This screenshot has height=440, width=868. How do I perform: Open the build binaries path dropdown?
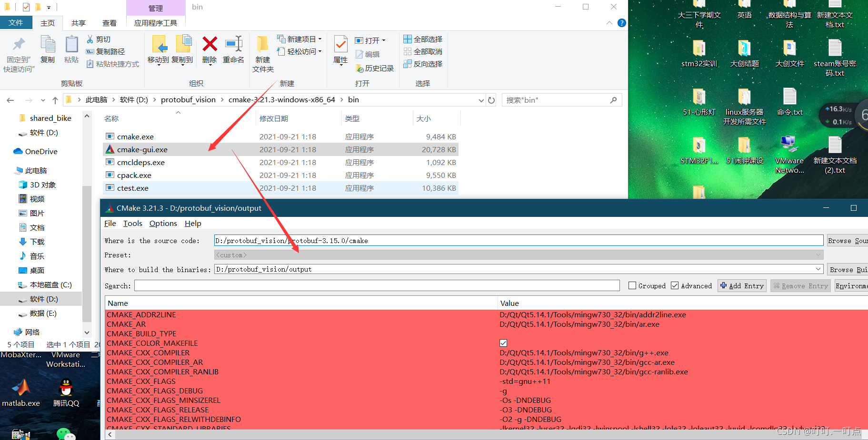[818, 269]
